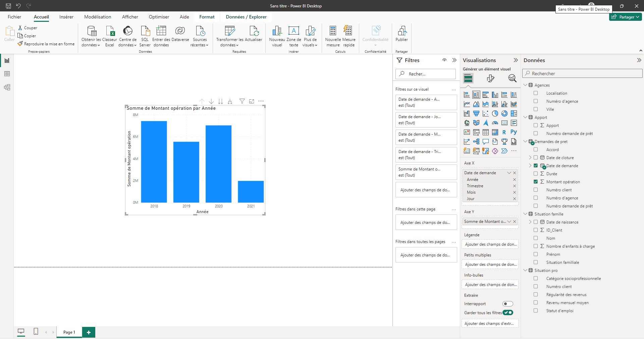
Task: Open Somme de Montant field dropdown
Action: point(509,222)
